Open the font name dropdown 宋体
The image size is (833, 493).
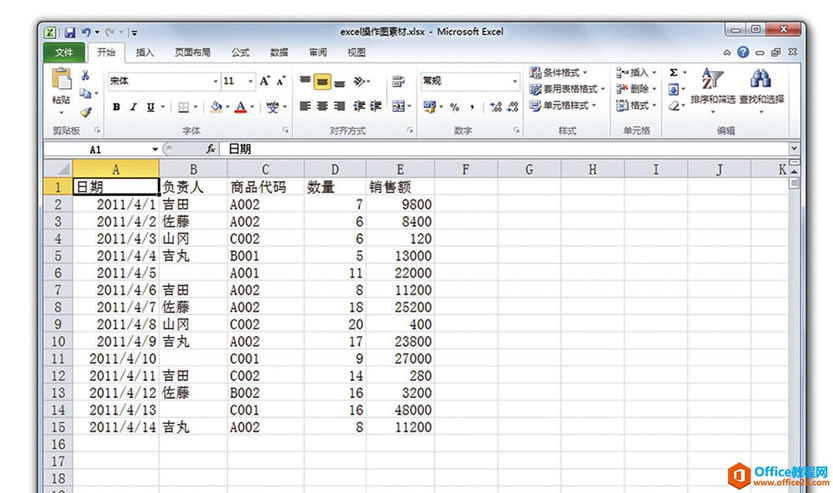pos(216,81)
